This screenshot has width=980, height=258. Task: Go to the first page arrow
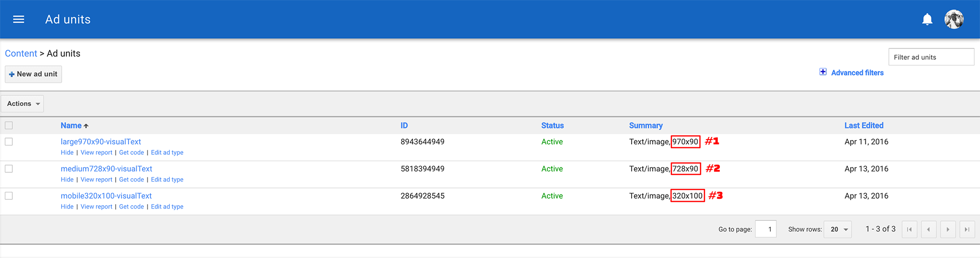(x=909, y=229)
